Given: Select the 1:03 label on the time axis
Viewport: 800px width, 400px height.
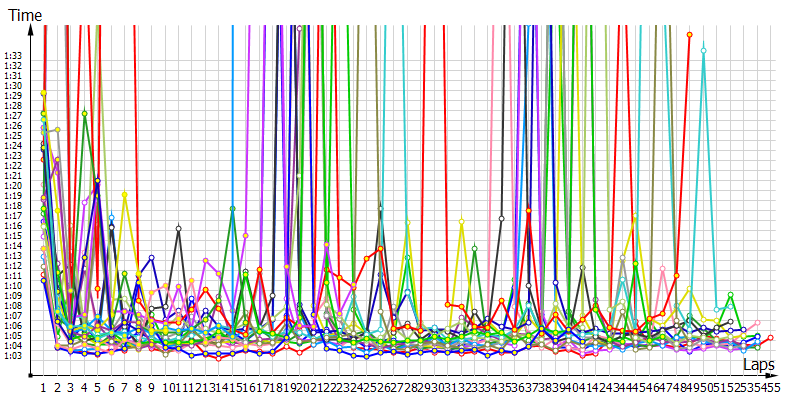Looking at the screenshot, I should click(13, 355).
